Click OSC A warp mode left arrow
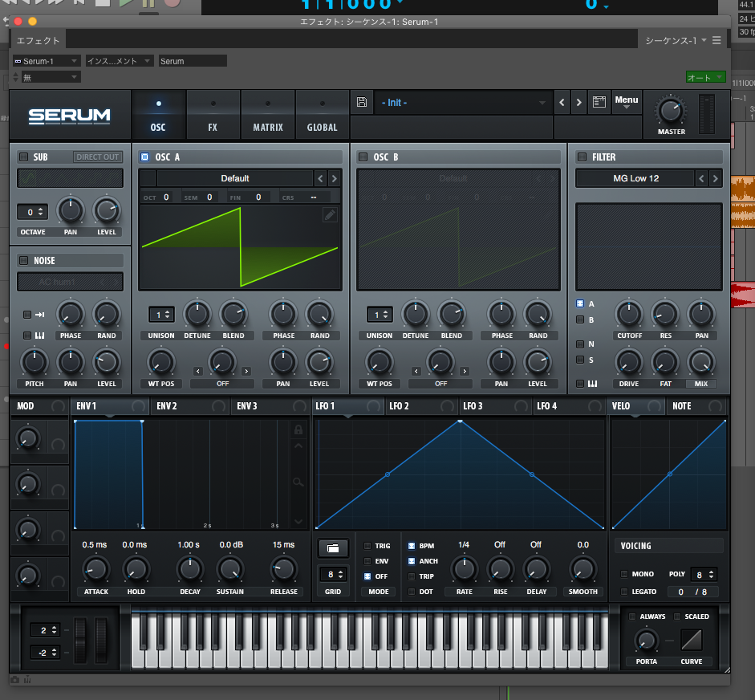This screenshot has height=700, width=755. point(198,371)
